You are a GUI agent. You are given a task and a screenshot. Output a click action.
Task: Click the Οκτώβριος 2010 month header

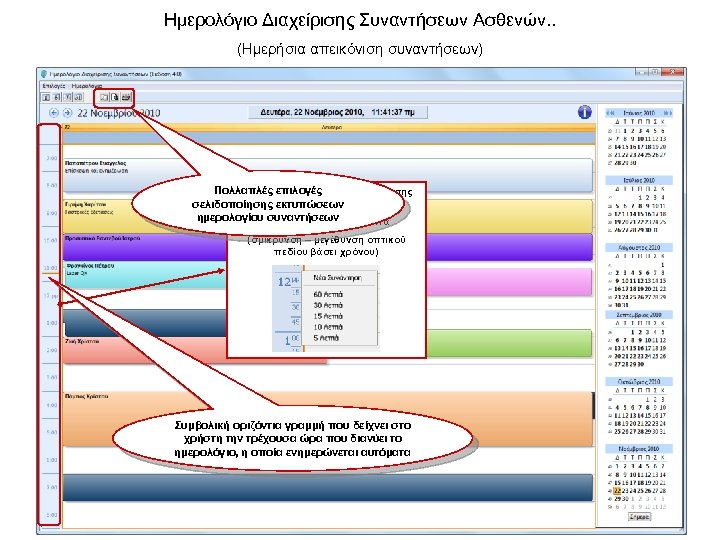(639, 382)
